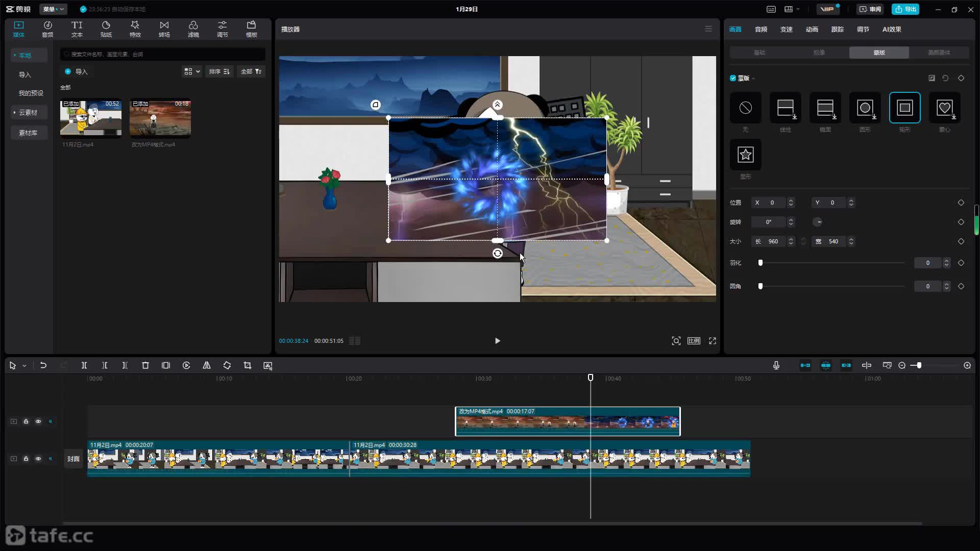Click the mirror flip tool

tap(207, 365)
